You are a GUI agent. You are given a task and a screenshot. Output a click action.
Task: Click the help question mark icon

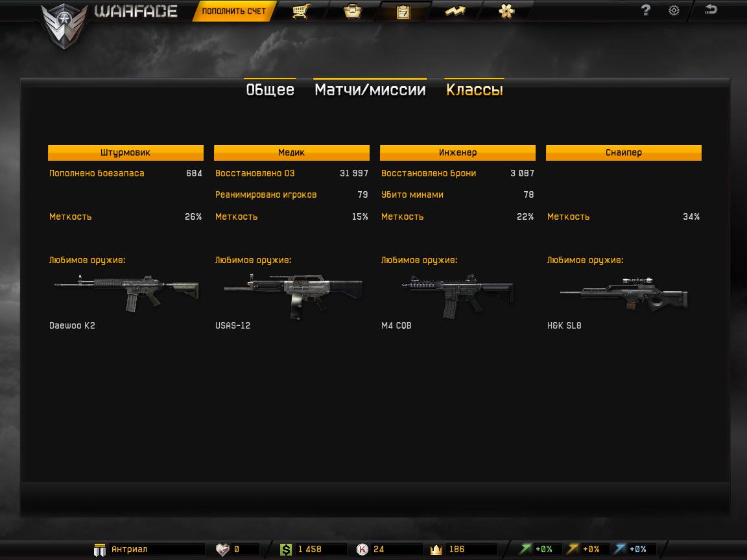click(x=646, y=10)
